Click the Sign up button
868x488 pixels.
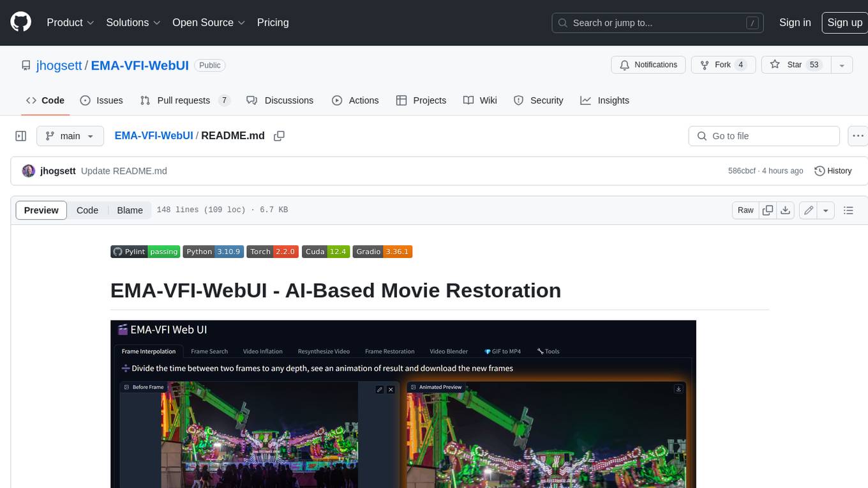click(844, 22)
